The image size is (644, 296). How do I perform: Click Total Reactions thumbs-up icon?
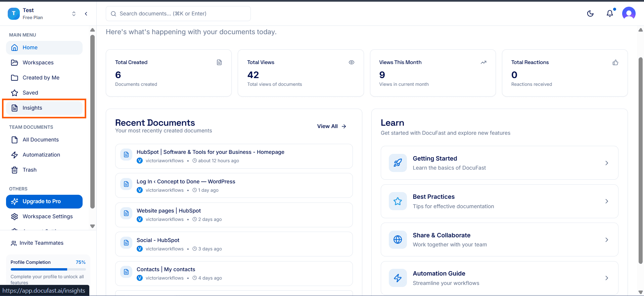(x=615, y=62)
